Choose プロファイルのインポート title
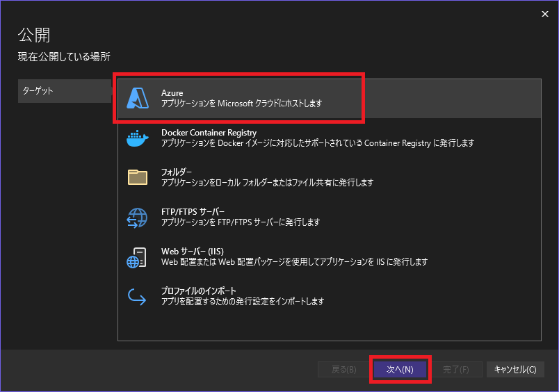Image resolution: width=559 pixels, height=392 pixels. click(x=199, y=291)
